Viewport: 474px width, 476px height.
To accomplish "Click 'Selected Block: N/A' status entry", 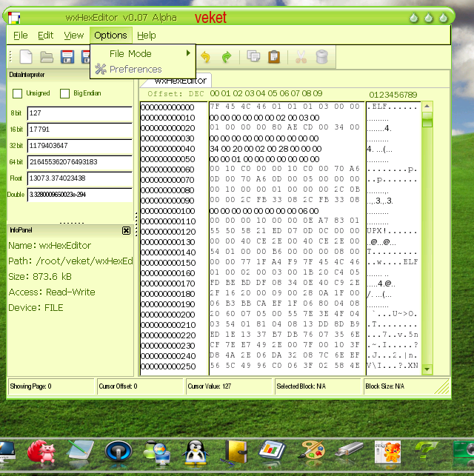I will [301, 386].
